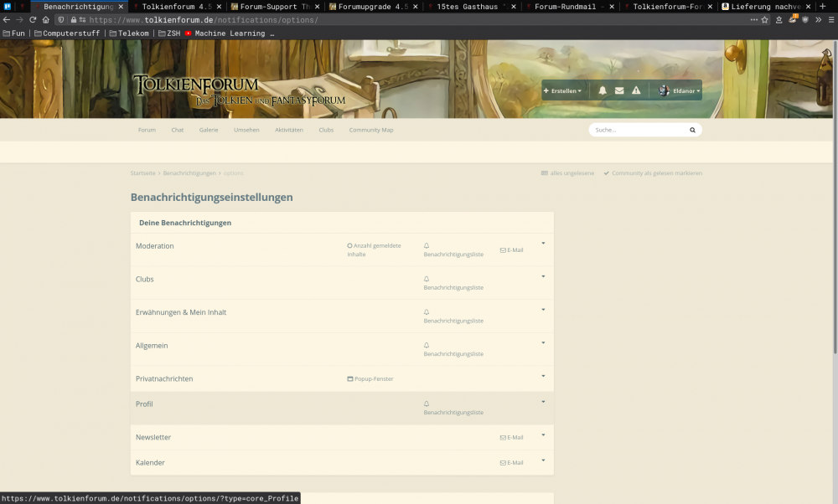Click the browser reload button

click(x=33, y=19)
